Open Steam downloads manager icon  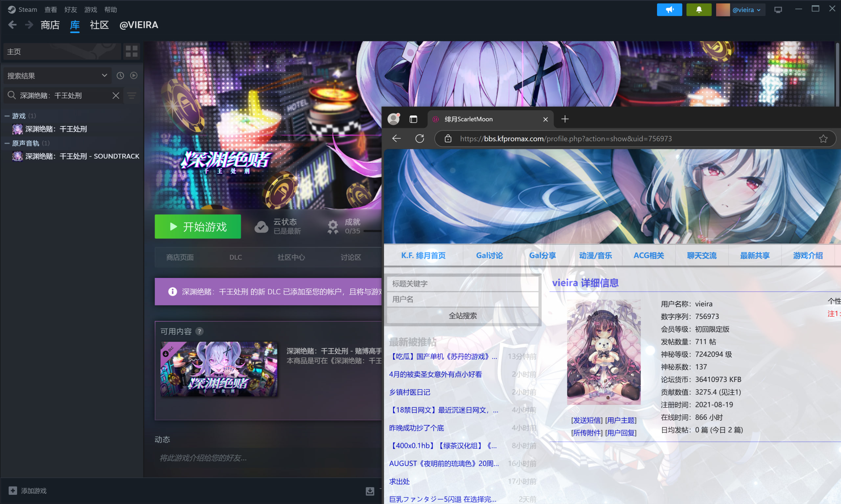point(370,491)
